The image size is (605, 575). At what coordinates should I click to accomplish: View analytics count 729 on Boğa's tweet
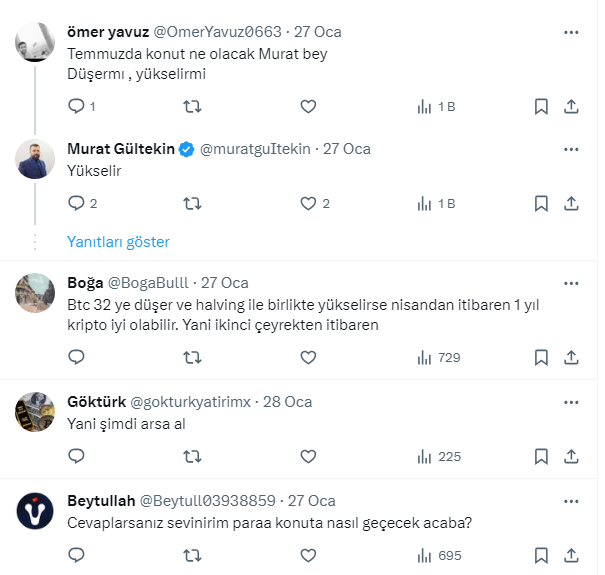437,357
